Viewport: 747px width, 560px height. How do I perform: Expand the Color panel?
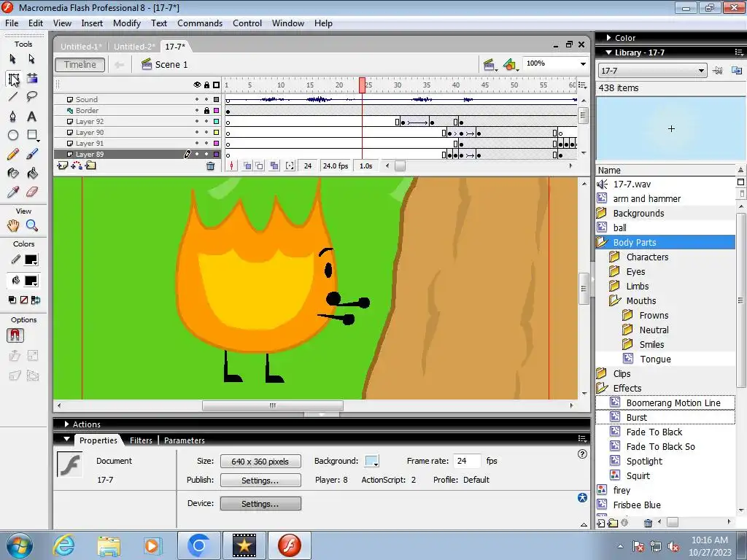[x=608, y=38]
